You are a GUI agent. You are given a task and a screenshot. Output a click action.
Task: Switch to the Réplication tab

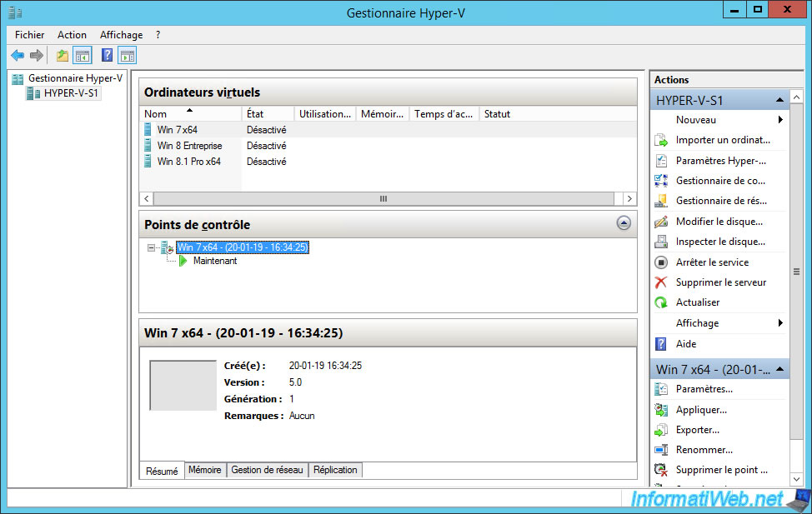point(335,470)
